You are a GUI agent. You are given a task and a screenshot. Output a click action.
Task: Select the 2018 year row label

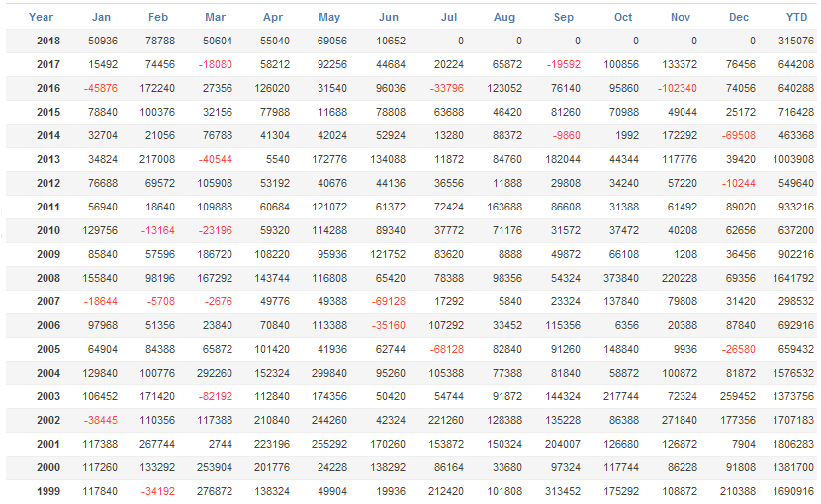(x=48, y=41)
